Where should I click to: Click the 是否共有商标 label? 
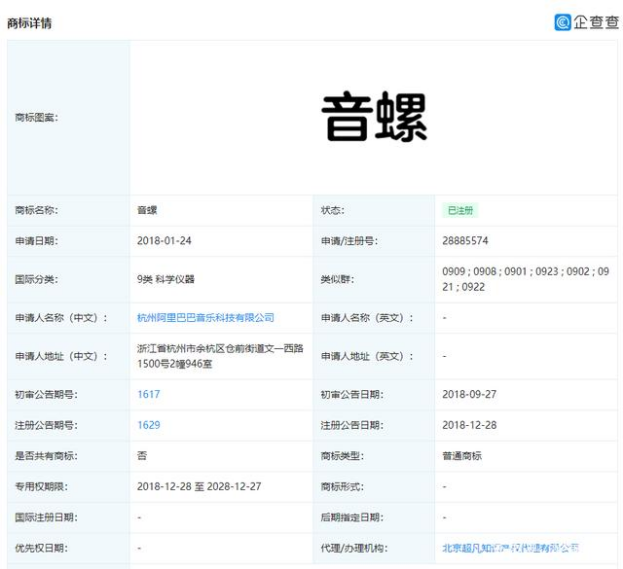point(46,456)
